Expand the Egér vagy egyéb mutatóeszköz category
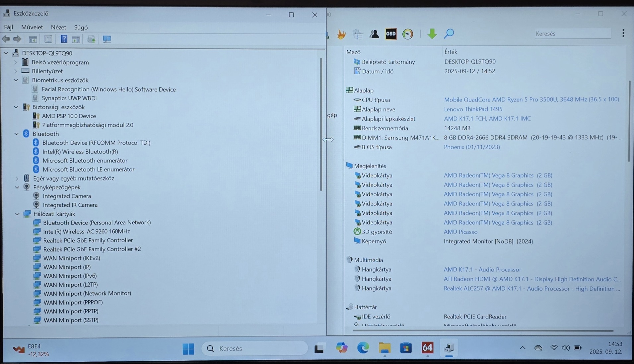 coord(17,179)
